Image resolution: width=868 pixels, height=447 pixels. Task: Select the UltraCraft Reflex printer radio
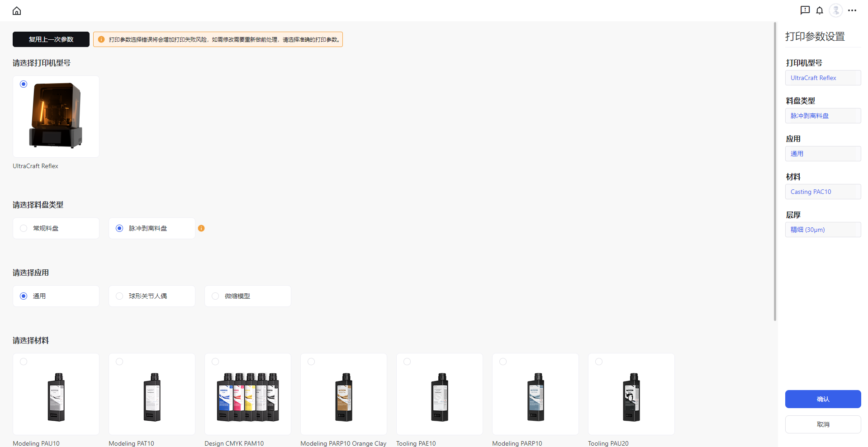pyautogui.click(x=24, y=84)
